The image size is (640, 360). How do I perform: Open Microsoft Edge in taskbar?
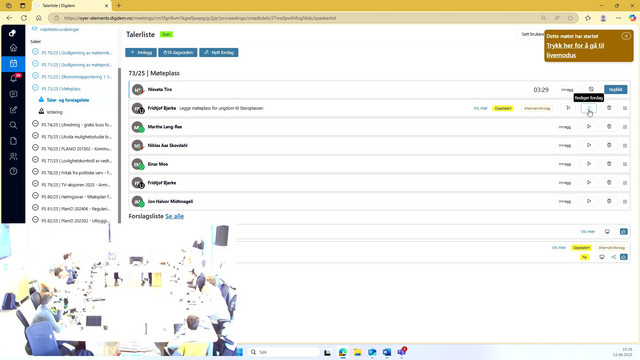click(342, 352)
